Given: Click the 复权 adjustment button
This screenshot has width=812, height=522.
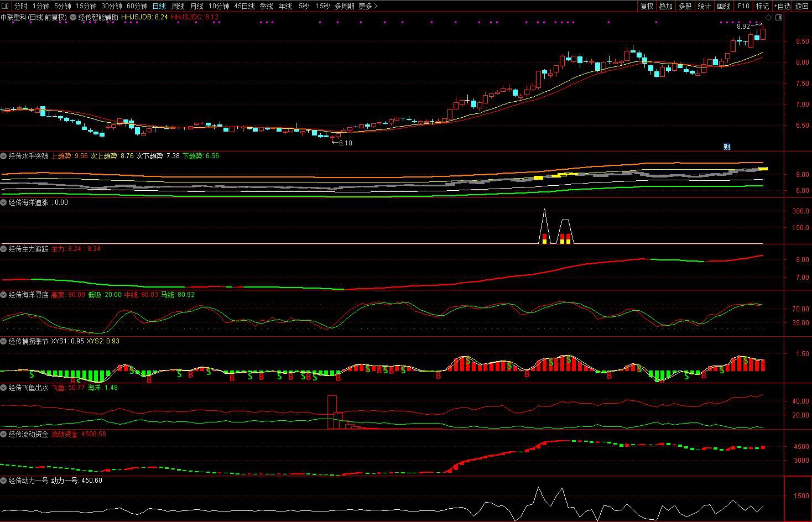Looking at the screenshot, I should point(647,6).
